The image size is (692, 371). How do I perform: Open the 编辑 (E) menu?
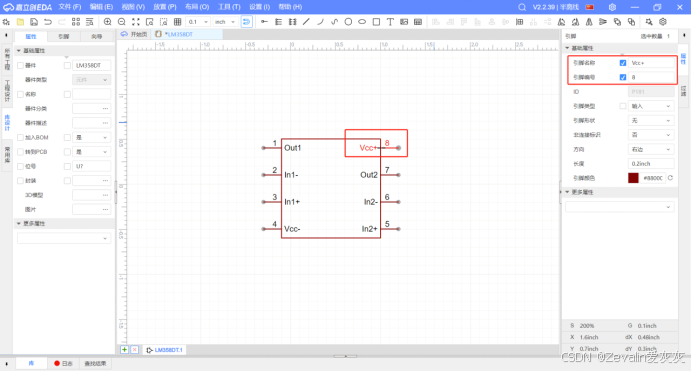click(x=101, y=7)
